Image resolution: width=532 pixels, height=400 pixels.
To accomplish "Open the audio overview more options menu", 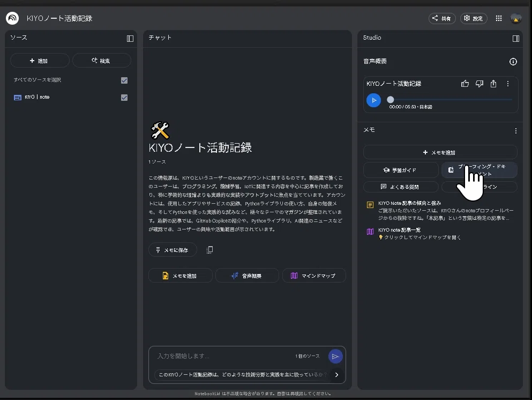I will 507,84.
